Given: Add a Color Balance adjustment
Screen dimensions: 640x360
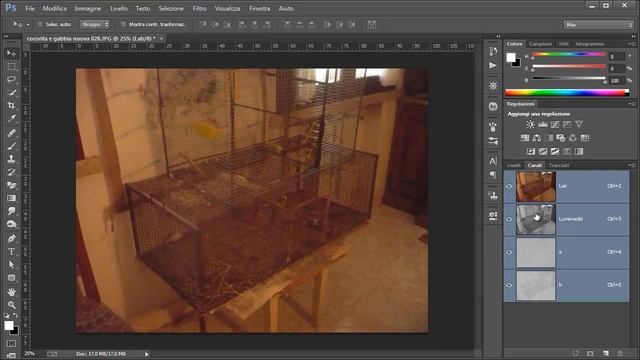Looking at the screenshot, I should [537, 138].
